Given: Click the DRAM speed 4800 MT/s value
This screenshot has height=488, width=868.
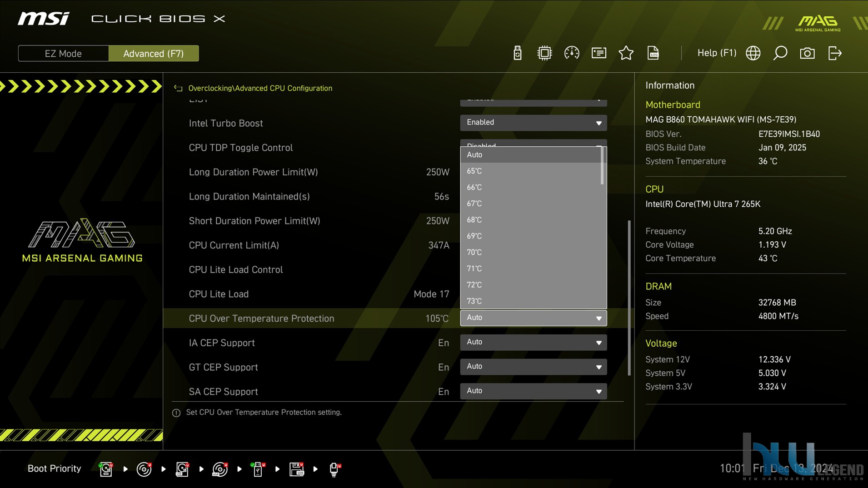Looking at the screenshot, I should (x=778, y=316).
